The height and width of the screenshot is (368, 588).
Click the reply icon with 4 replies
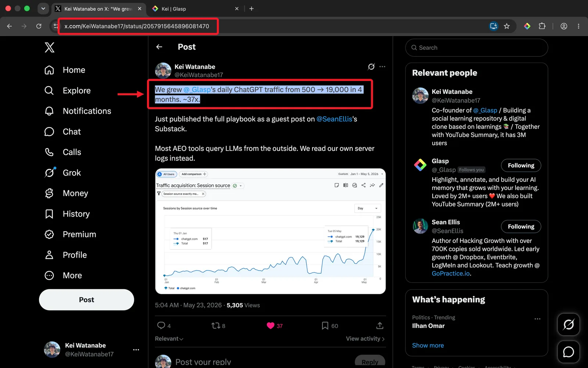tap(161, 325)
